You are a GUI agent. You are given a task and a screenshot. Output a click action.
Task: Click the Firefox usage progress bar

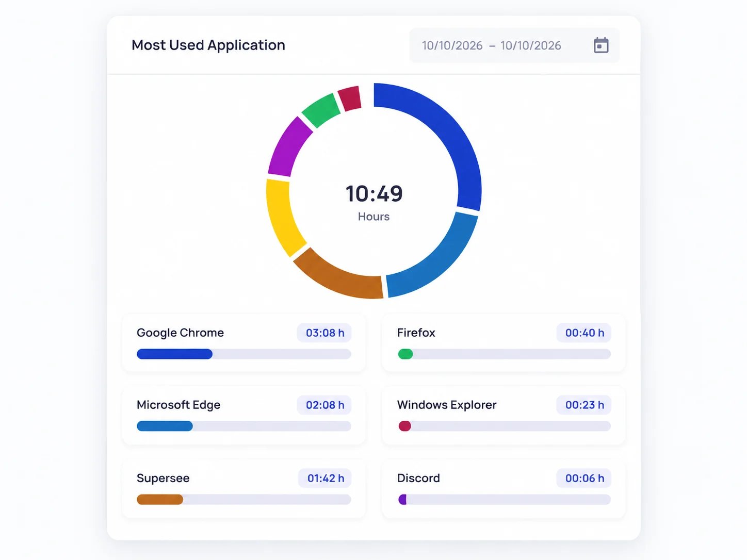(504, 354)
